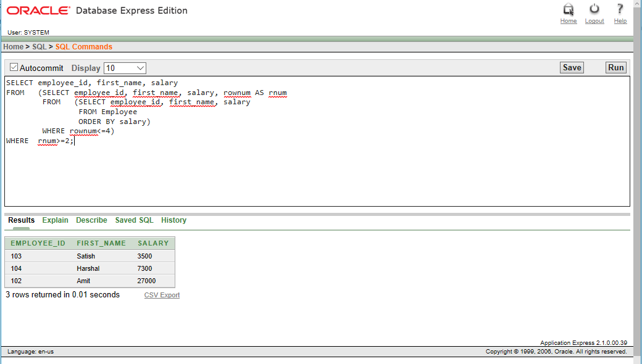642x364 pixels.
Task: Click the Home icon in the top toolbar
Action: pos(568,10)
